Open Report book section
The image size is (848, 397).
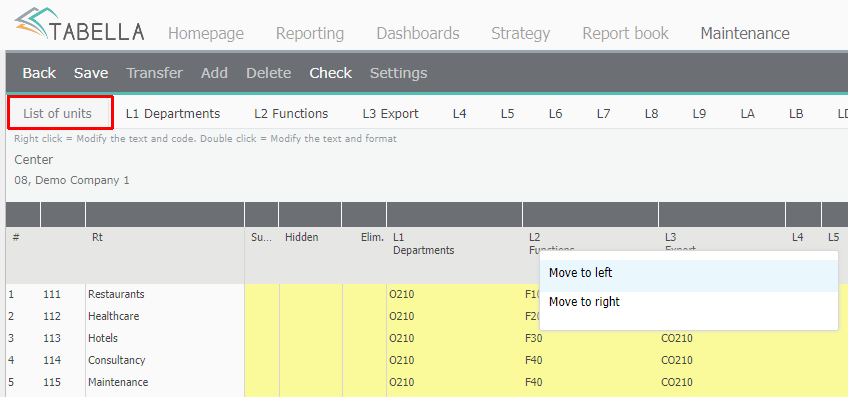625,34
